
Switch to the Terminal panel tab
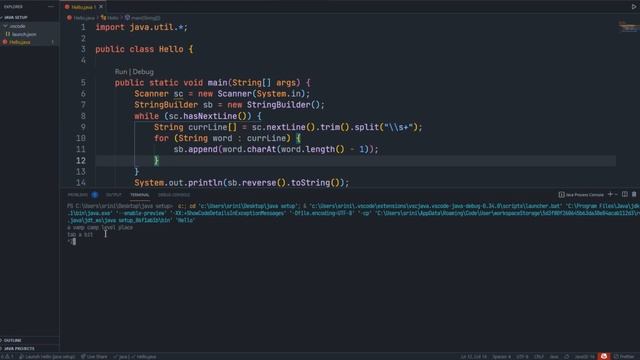pyautogui.click(x=140, y=195)
